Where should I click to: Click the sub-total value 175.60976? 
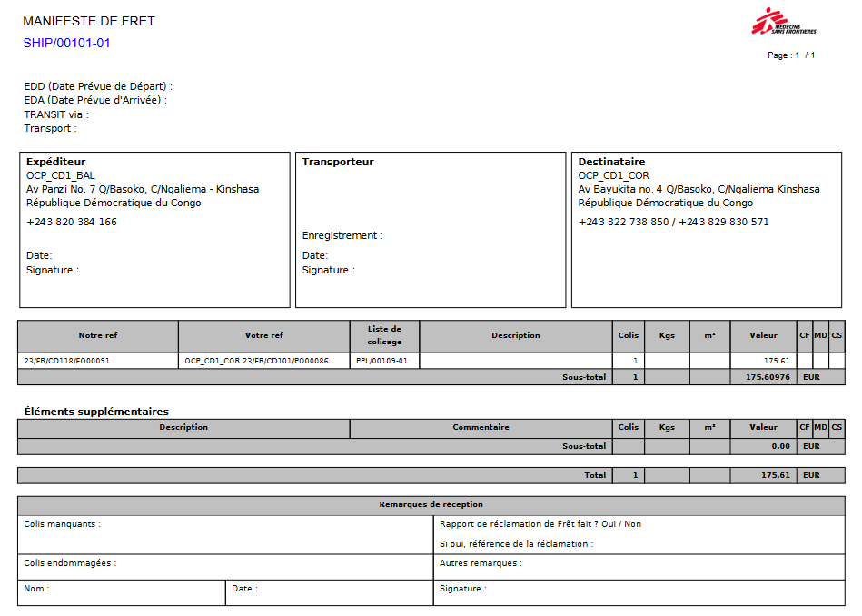pyautogui.click(x=768, y=377)
